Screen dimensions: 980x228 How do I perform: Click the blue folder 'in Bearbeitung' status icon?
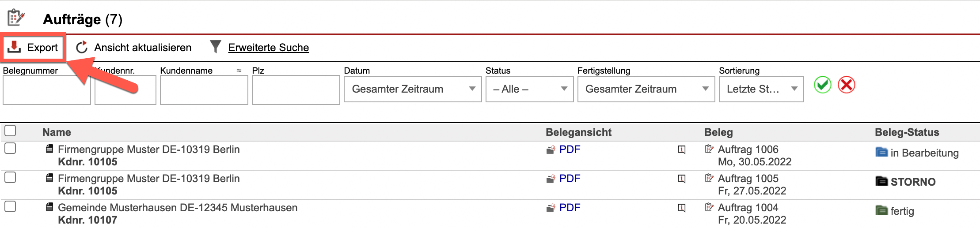tap(881, 152)
